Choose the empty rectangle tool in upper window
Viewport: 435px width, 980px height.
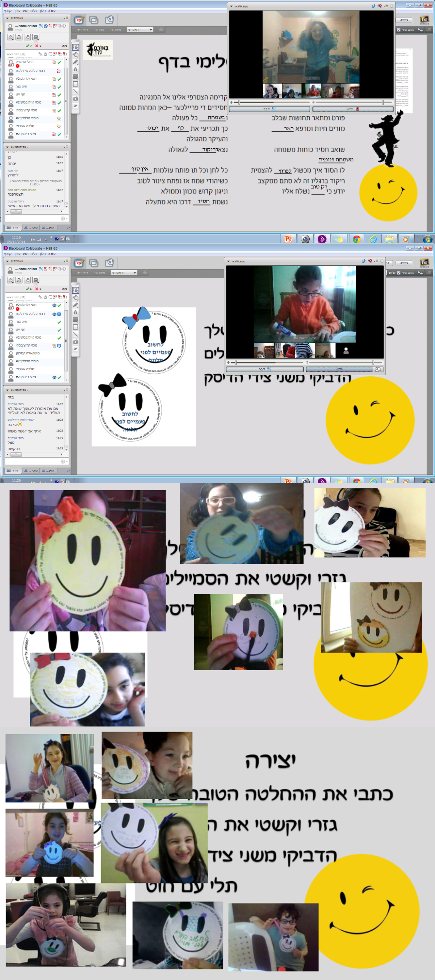click(75, 84)
